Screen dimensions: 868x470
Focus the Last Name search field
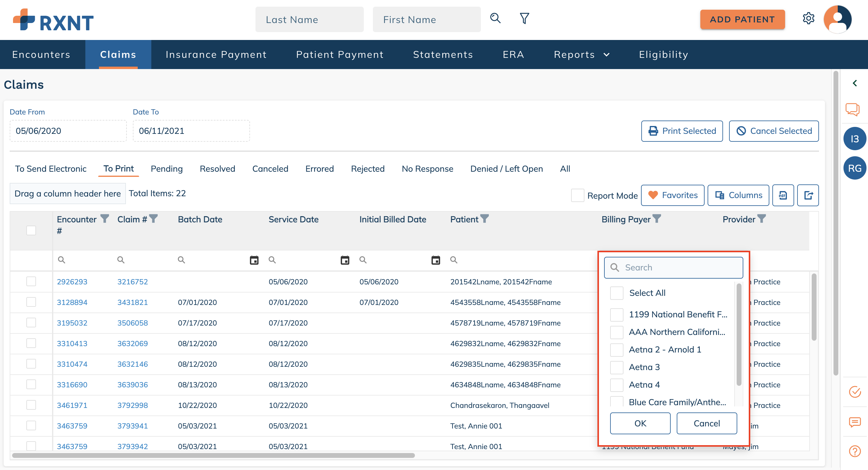pos(309,20)
